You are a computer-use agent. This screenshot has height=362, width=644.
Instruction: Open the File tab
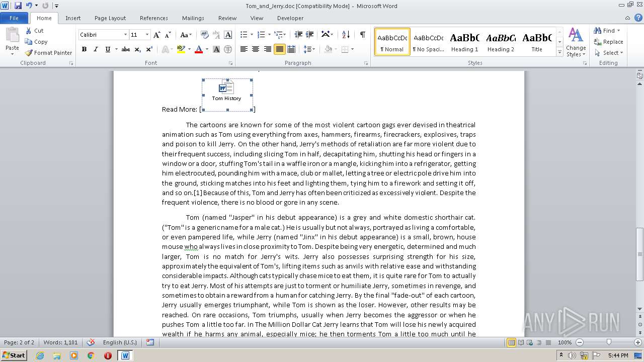(14, 18)
